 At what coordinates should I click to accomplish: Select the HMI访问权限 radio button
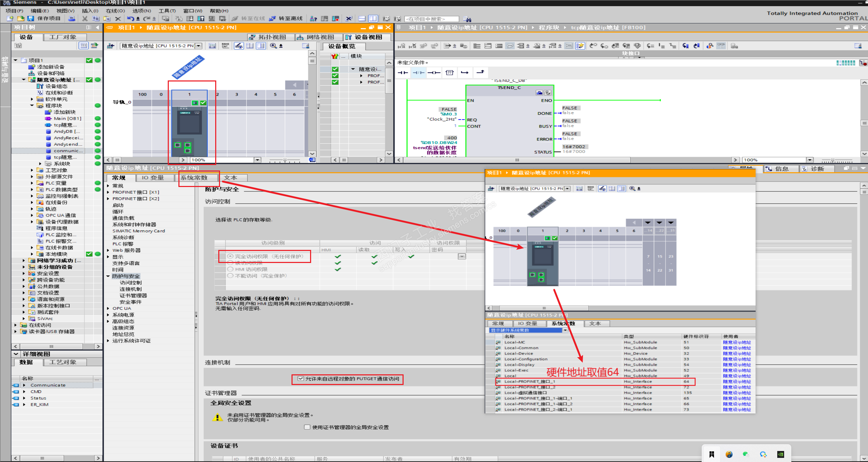230,269
